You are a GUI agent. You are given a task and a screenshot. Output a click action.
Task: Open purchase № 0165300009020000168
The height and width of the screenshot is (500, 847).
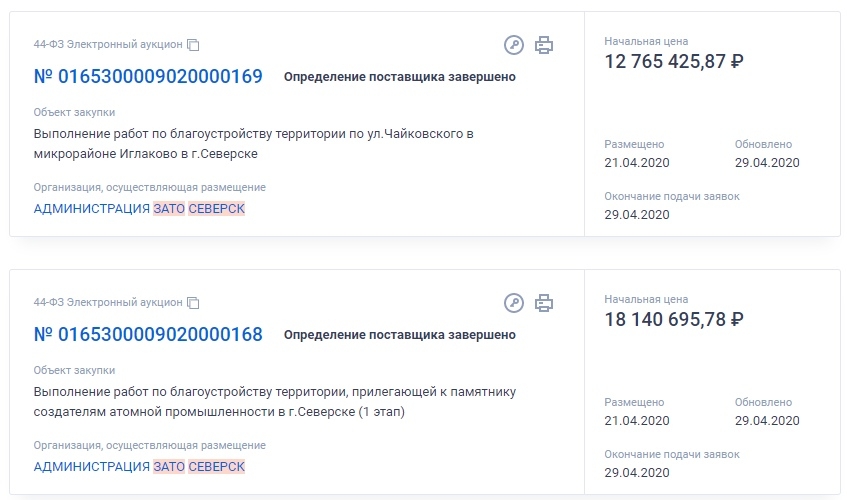[148, 335]
